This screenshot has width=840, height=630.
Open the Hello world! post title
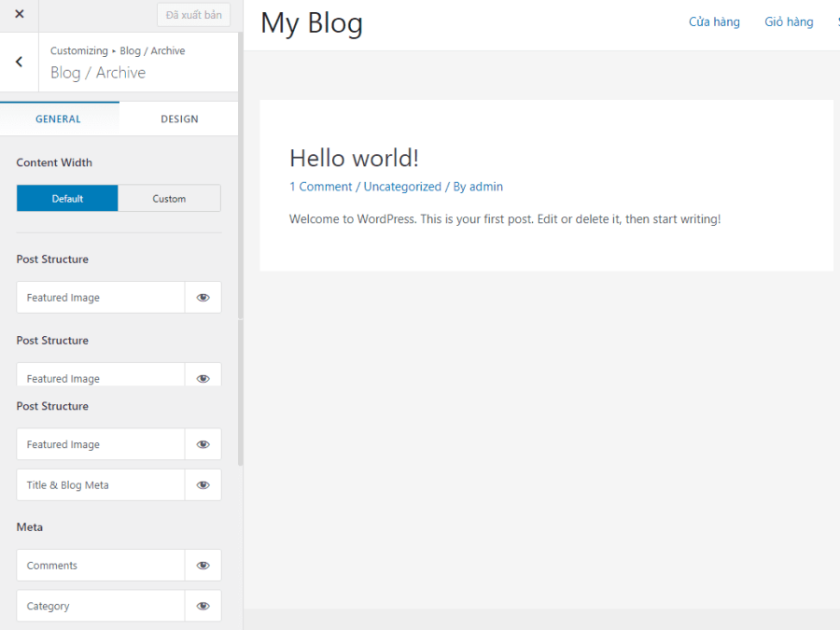click(x=354, y=158)
